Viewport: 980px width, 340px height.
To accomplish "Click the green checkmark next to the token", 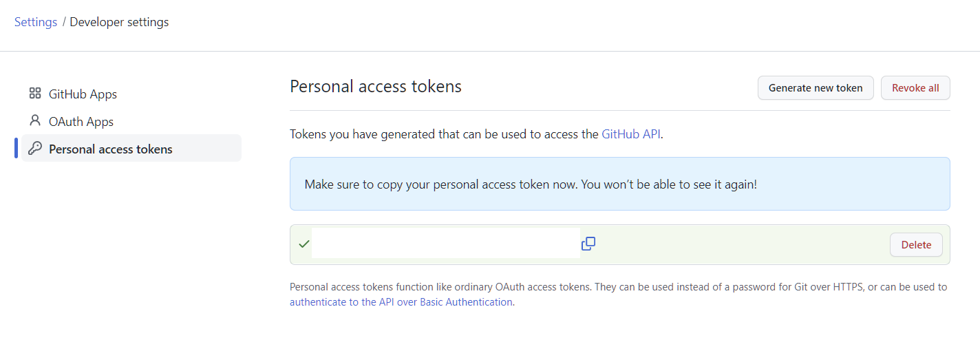I will 303,244.
